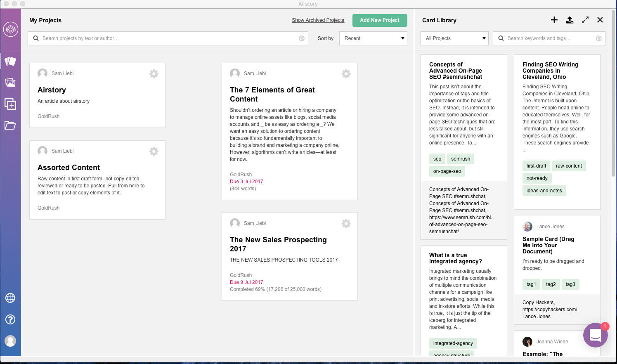Click the Add New Project button

pos(379,20)
